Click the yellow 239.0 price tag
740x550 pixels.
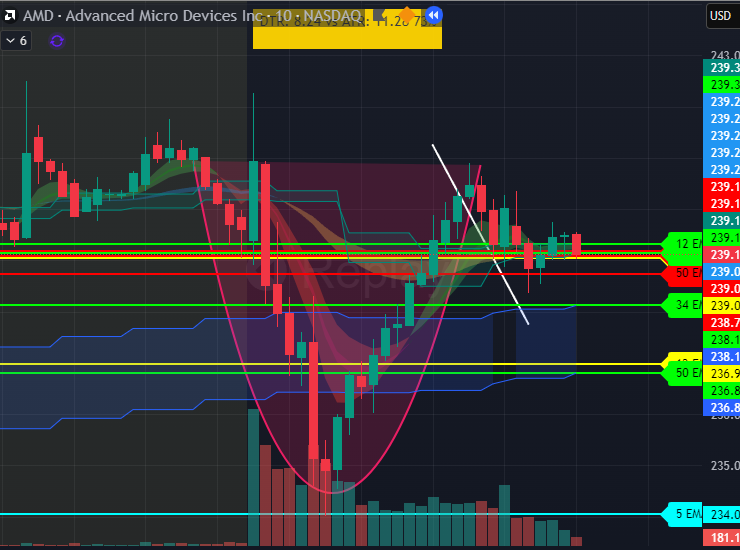click(722, 305)
